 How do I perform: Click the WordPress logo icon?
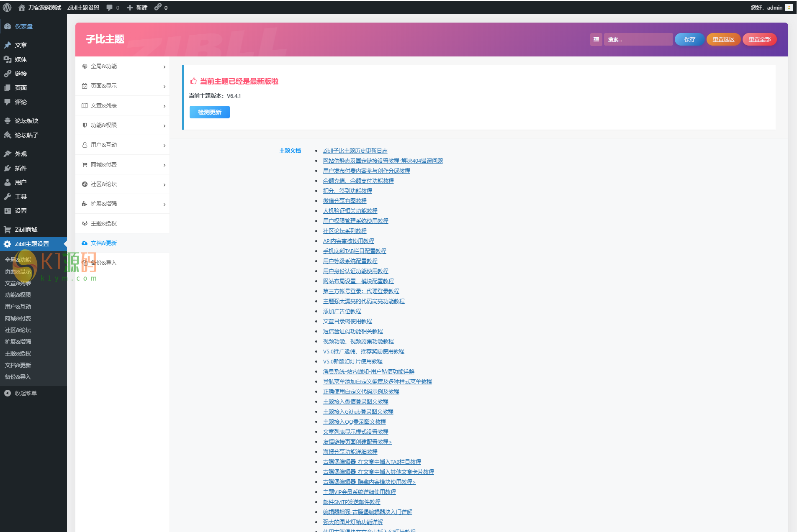coord(7,8)
